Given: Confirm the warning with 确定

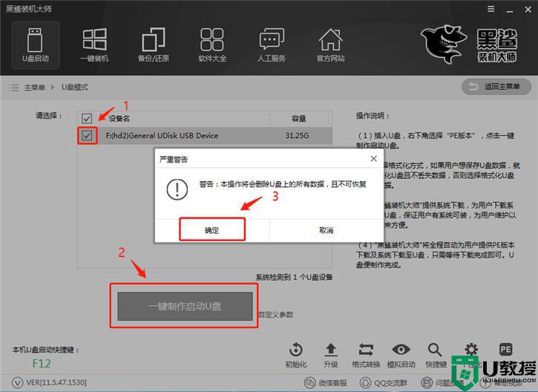Looking at the screenshot, I should click(x=212, y=230).
